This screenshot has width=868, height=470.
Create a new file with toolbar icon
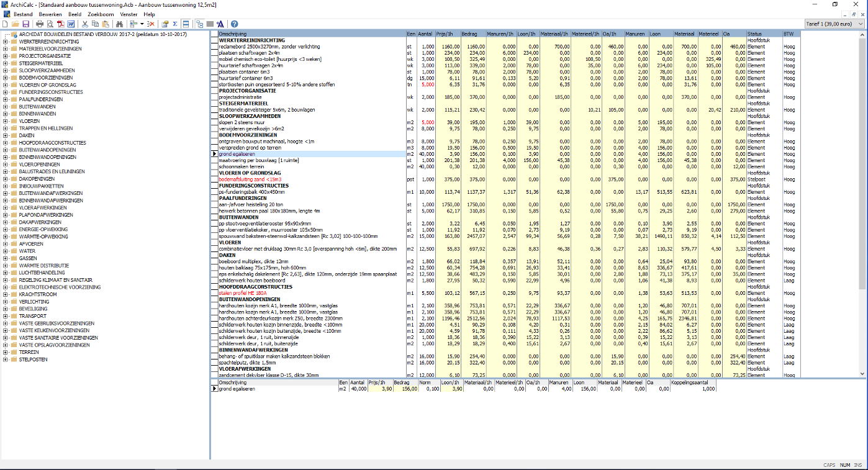[x=5, y=24]
